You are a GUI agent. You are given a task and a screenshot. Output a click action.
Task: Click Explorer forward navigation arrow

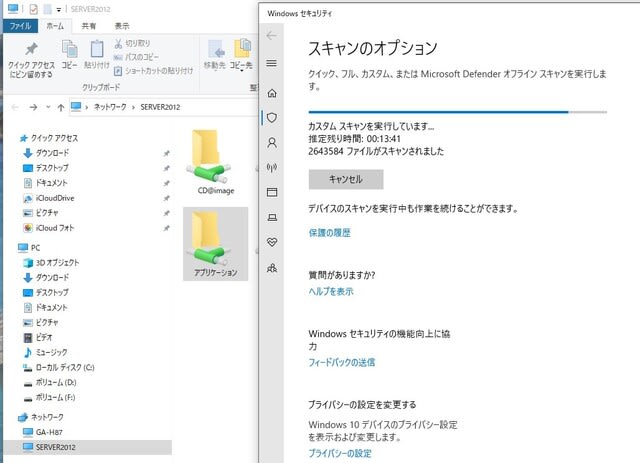(33, 107)
